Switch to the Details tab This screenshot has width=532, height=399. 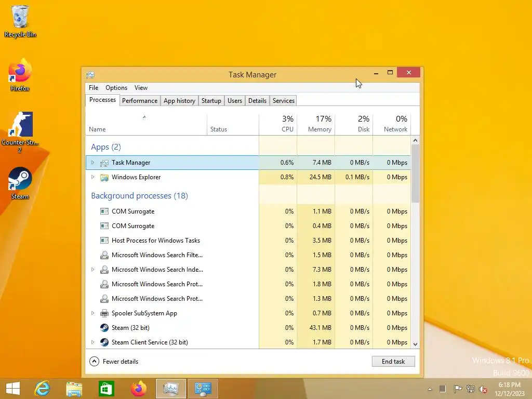click(257, 101)
